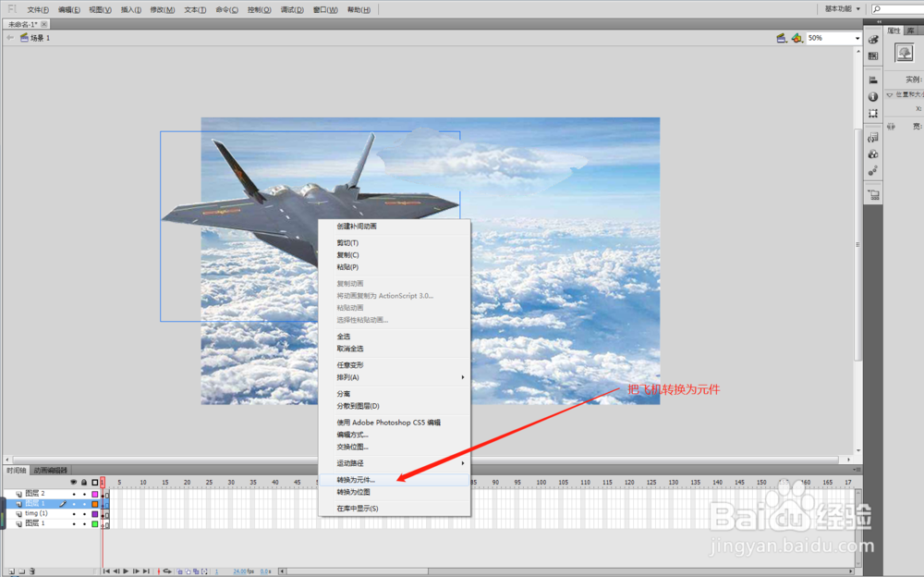Open the 50% zoom dropdown
Screen dimensions: 924x577
857,38
